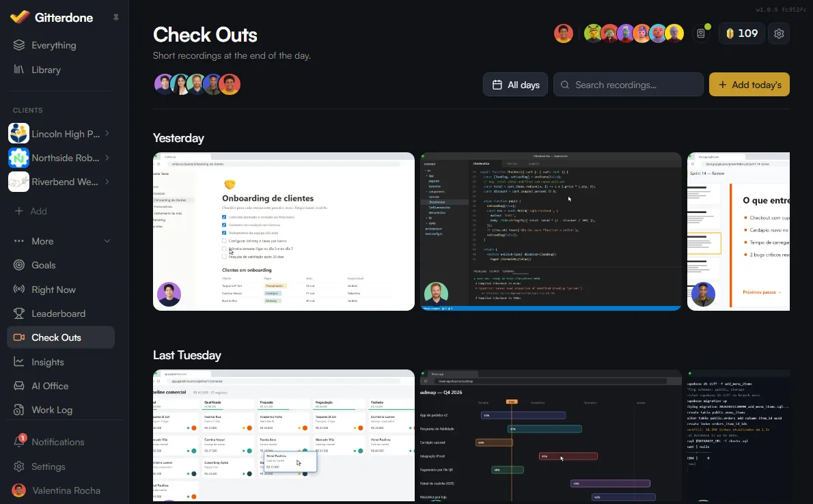Open the terminal recording under Last Tuesday
This screenshot has width=813, height=504.
(739, 436)
